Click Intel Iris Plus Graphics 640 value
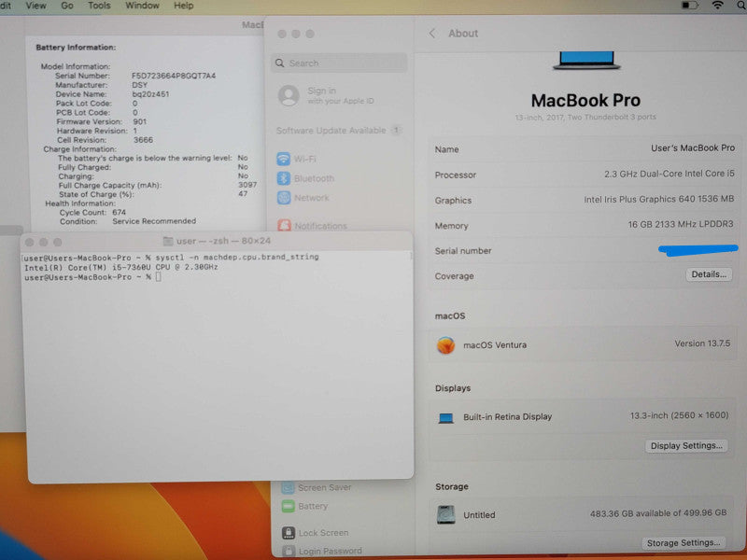 tap(659, 199)
